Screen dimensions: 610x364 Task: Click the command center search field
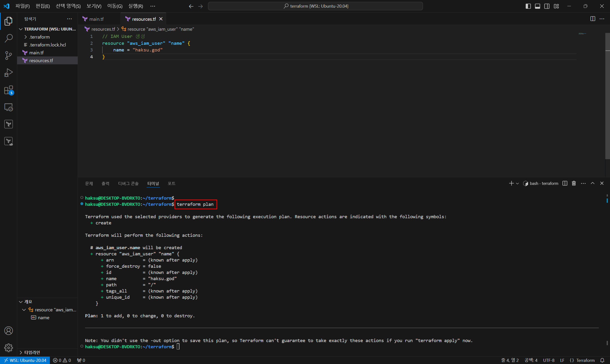click(x=315, y=6)
